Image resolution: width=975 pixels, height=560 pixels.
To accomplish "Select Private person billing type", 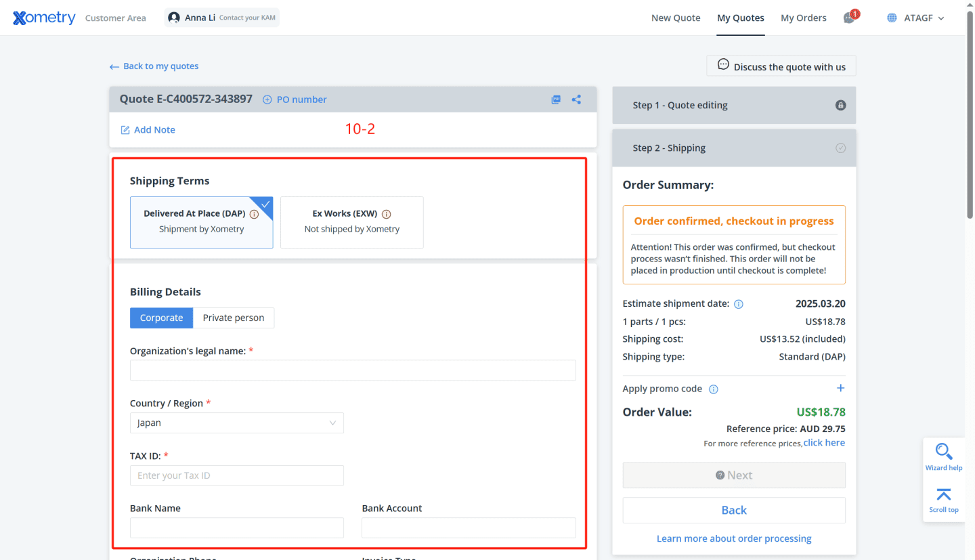I will click(x=233, y=318).
